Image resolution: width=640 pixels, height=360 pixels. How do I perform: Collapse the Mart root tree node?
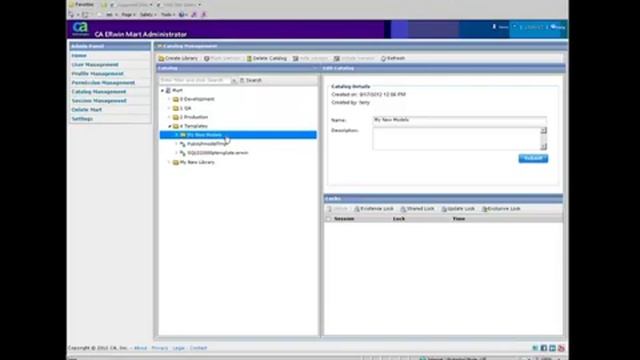(162, 91)
